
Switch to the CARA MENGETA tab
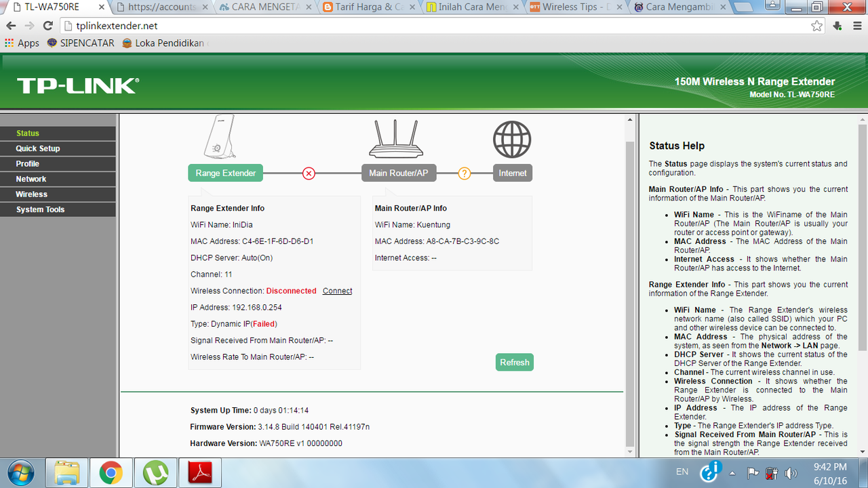265,7
